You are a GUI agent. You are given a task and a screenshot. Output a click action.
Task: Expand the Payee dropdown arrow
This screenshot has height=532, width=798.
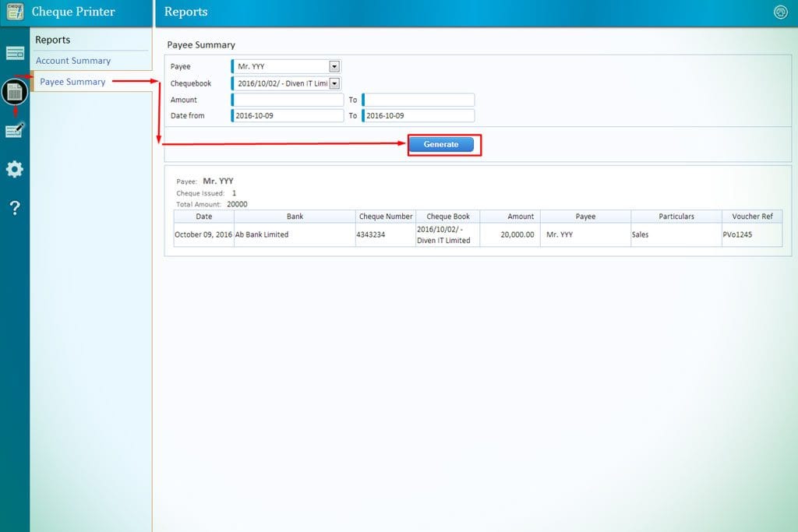[334, 67]
